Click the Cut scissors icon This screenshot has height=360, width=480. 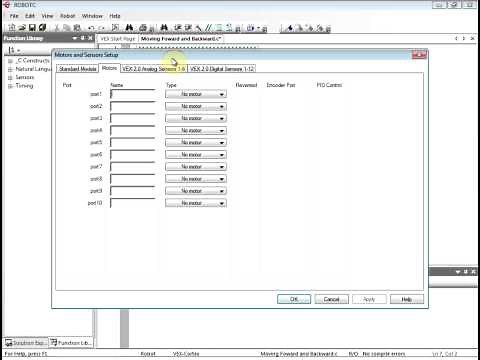click(57, 28)
